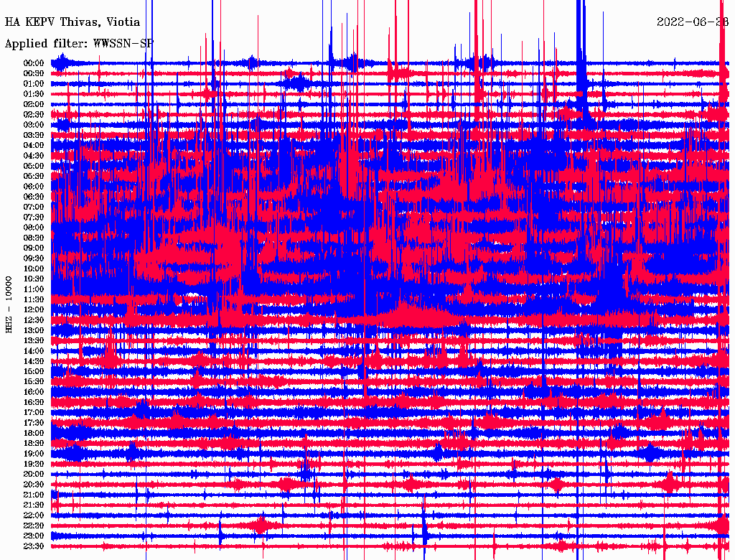Screen dimensions: 735x560
Task: Click the '23:00' time label
Action: click(34, 536)
